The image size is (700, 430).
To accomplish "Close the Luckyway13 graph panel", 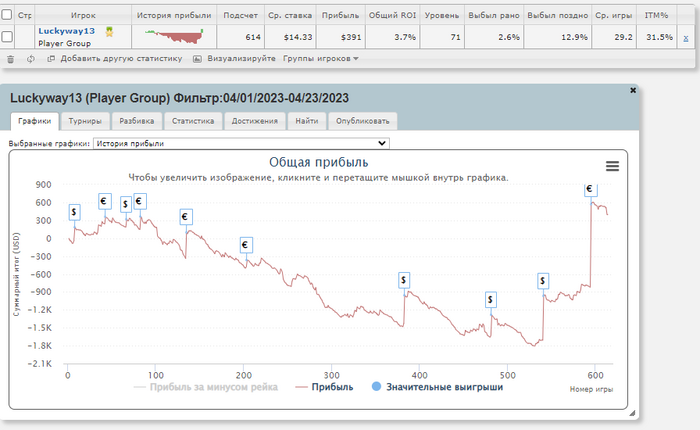I will coord(633,90).
